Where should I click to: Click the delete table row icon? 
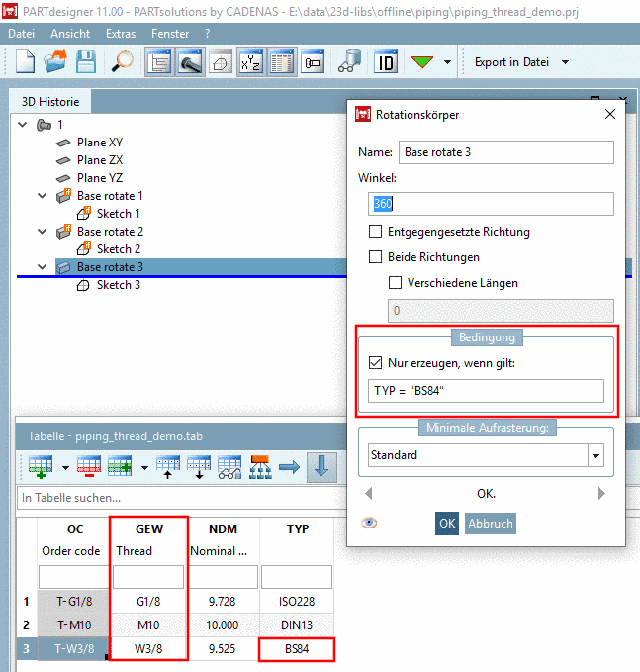tap(89, 467)
